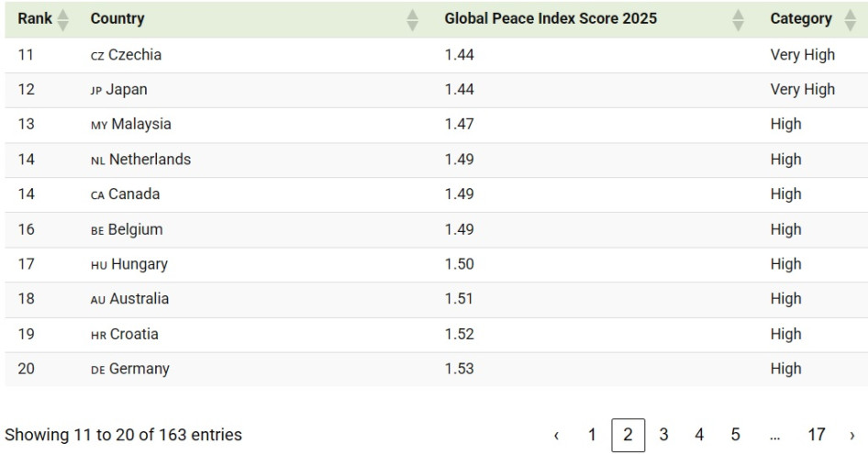Open page 1 of results
Screen dimensions: 868x454
(x=592, y=435)
